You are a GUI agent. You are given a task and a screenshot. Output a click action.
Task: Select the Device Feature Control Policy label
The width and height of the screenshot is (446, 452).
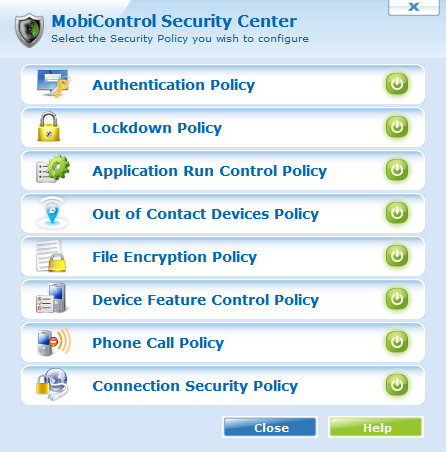coord(206,300)
